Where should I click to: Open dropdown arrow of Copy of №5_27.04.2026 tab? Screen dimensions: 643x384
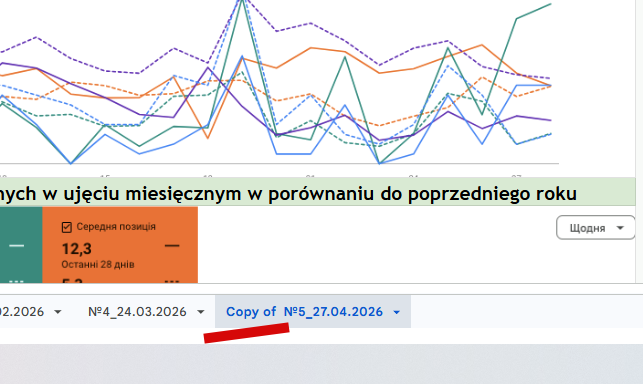point(397,312)
